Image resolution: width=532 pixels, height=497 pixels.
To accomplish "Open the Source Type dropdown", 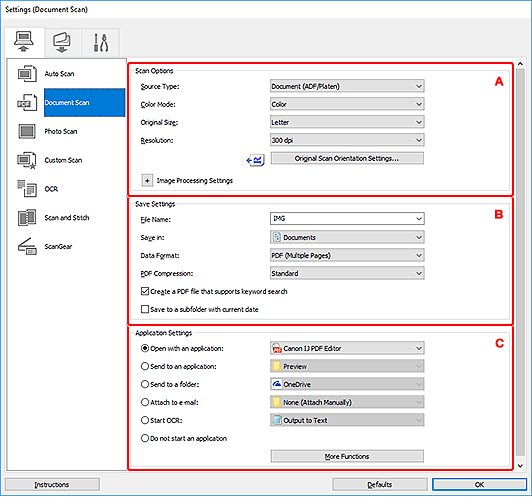I will [347, 86].
